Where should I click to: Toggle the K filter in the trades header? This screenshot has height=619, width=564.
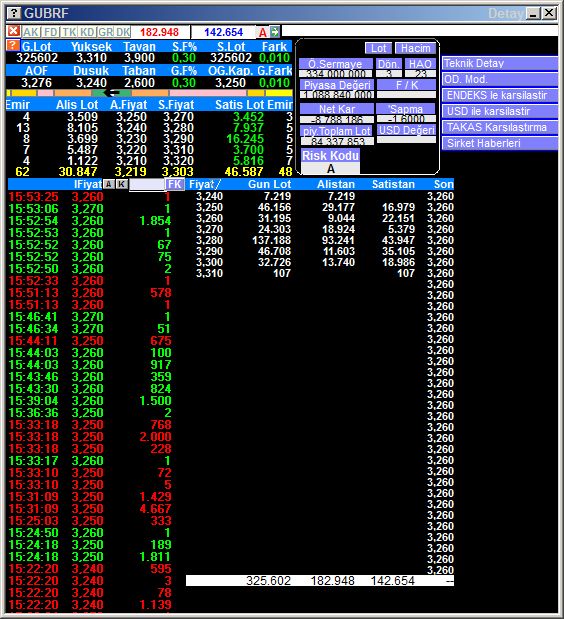tap(122, 184)
